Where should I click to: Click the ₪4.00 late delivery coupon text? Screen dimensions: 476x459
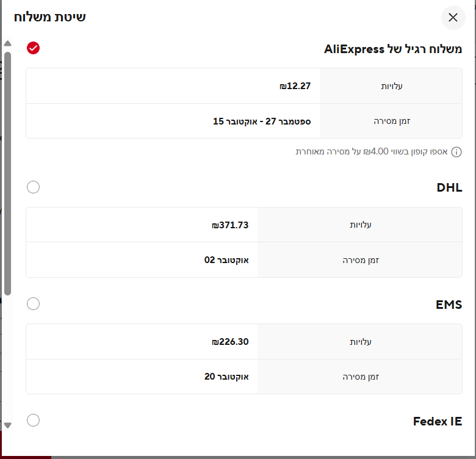371,152
